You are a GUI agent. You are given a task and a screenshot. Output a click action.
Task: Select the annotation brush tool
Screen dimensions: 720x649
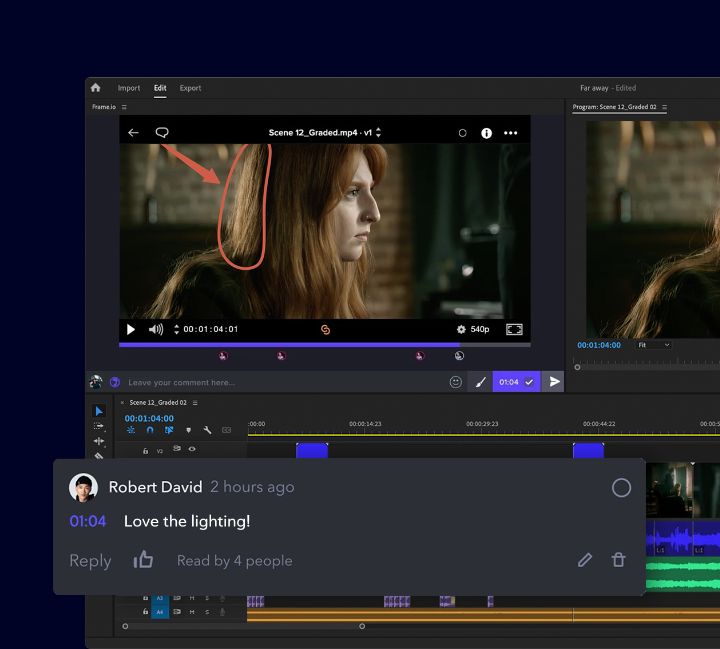(x=480, y=382)
